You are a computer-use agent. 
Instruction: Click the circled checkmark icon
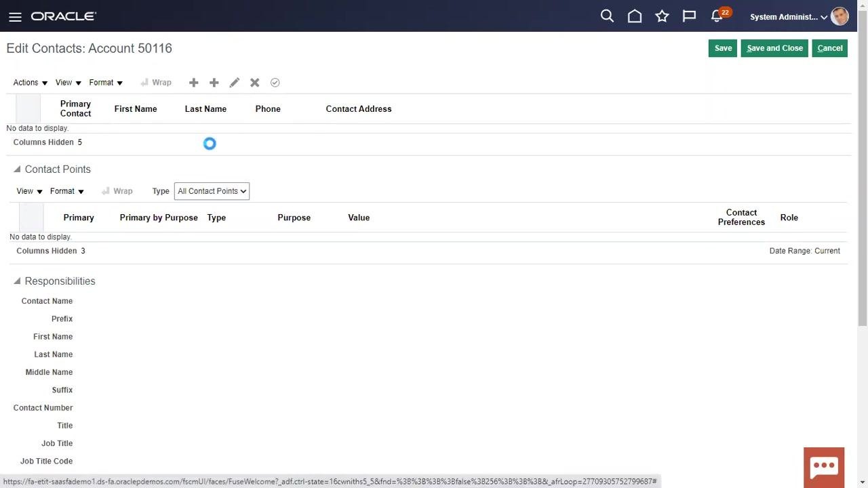275,83
